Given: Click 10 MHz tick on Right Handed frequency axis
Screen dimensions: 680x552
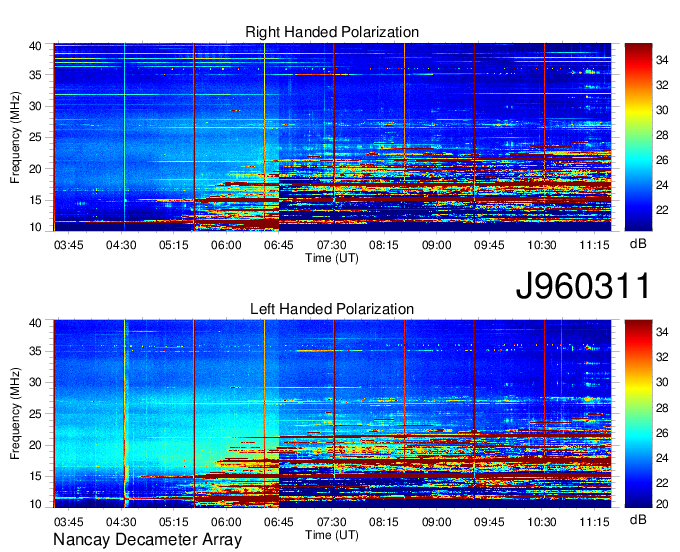Looking at the screenshot, I should pyautogui.click(x=35, y=227).
